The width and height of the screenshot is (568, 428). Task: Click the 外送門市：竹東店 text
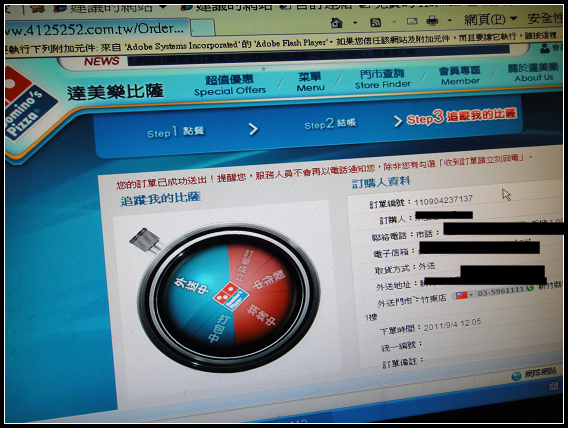click(412, 300)
